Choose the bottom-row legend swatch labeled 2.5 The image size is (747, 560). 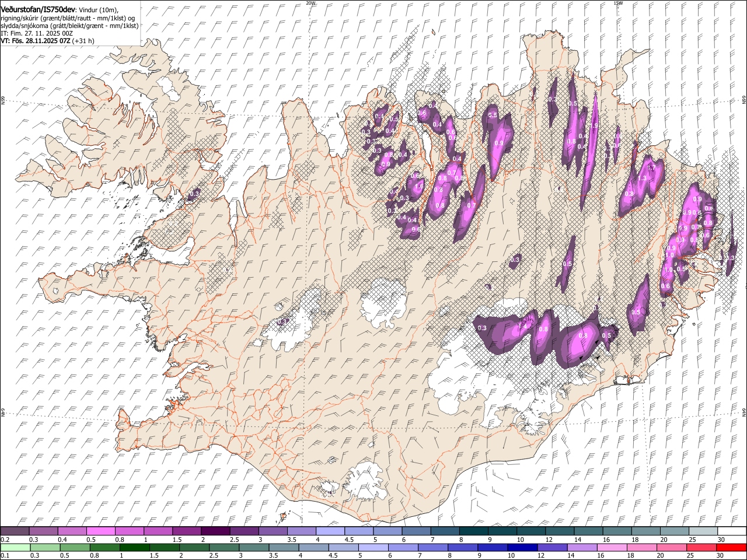(224, 548)
